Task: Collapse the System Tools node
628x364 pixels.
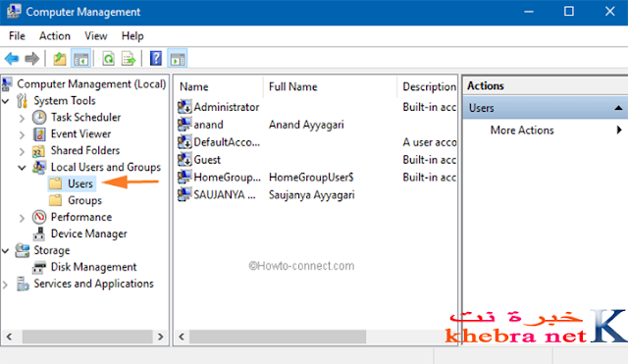Action: [6, 101]
